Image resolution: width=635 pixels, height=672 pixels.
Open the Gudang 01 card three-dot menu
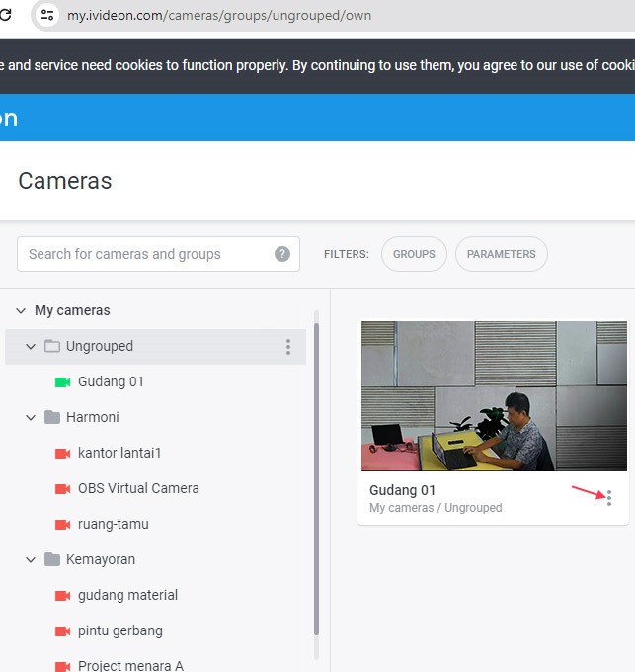609,498
